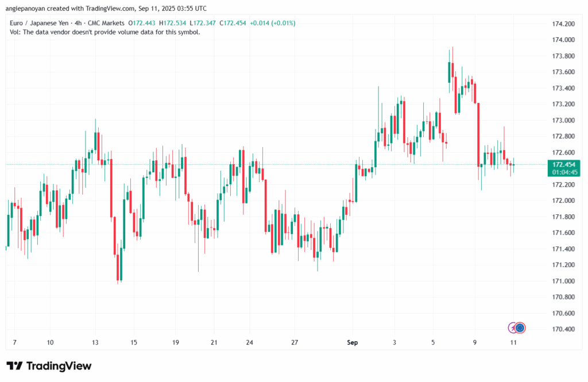Select the high value H172.534
This screenshot has width=588, height=382.
point(172,24)
